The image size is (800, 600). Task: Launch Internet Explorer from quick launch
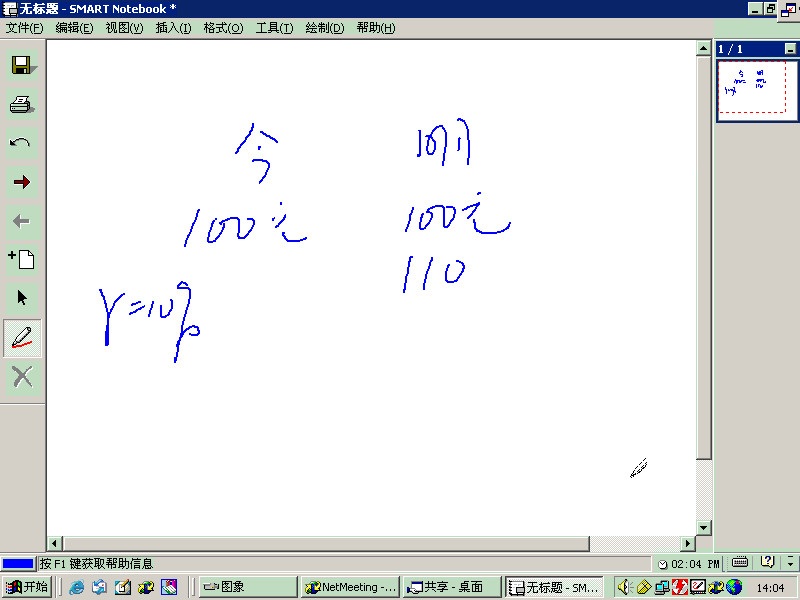[77, 587]
